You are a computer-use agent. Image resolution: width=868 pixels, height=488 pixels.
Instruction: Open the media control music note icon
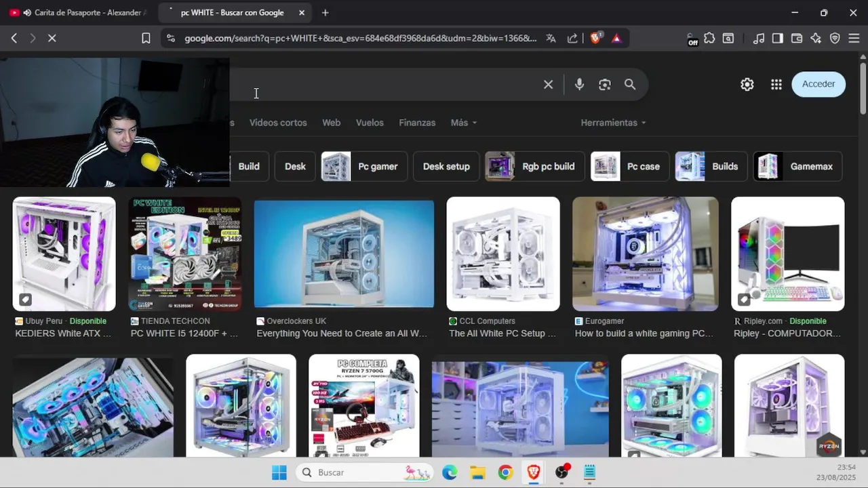click(x=759, y=39)
